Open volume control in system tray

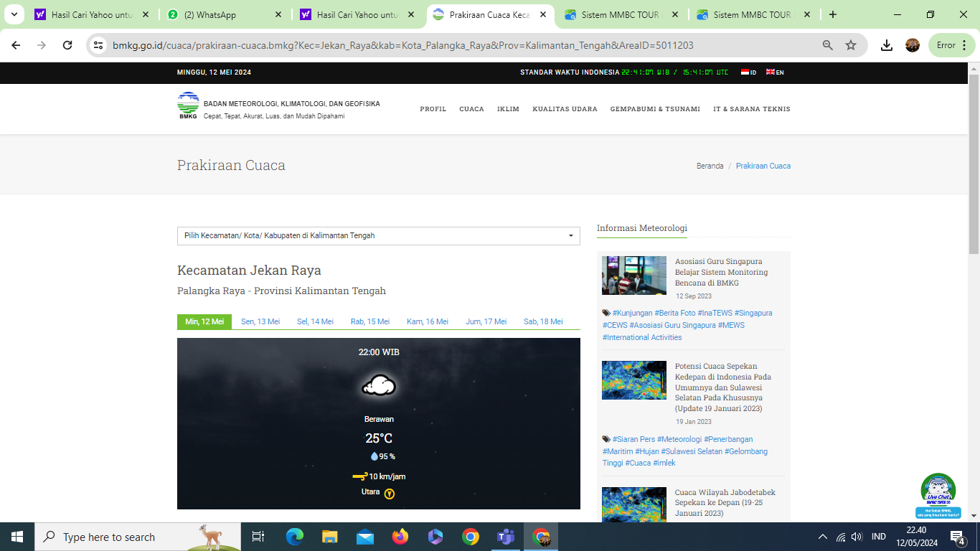point(857,537)
